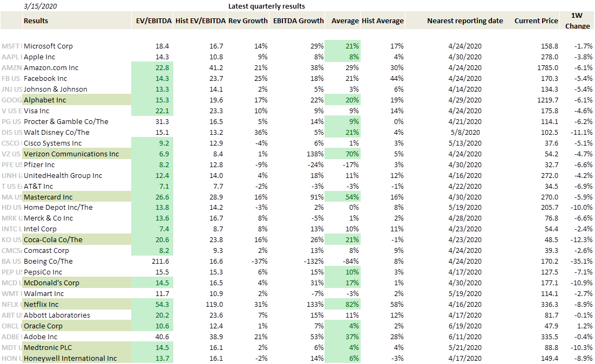The image size is (595, 364).
Task: Select Walt Disney's reporting date 5/8/2020
Action: [x=465, y=133]
